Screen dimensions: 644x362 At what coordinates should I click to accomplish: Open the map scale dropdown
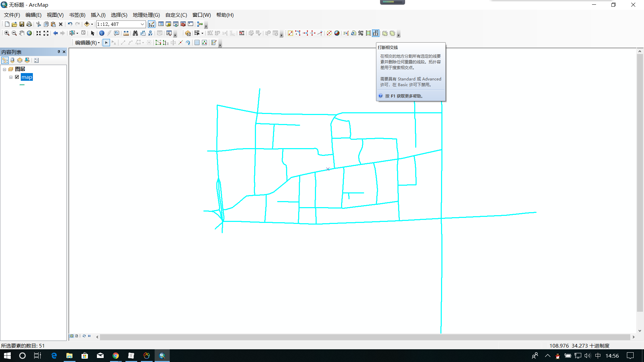tap(142, 24)
